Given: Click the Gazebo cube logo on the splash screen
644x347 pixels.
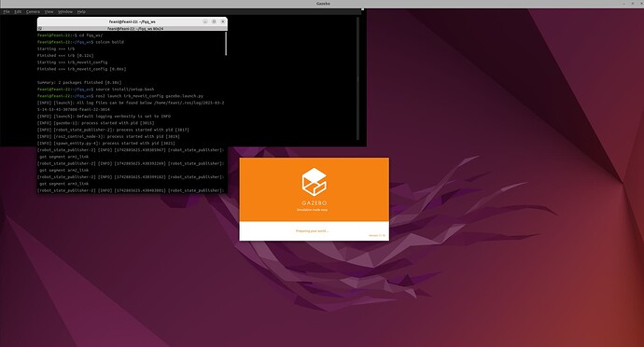Looking at the screenshot, I should pyautogui.click(x=315, y=182).
